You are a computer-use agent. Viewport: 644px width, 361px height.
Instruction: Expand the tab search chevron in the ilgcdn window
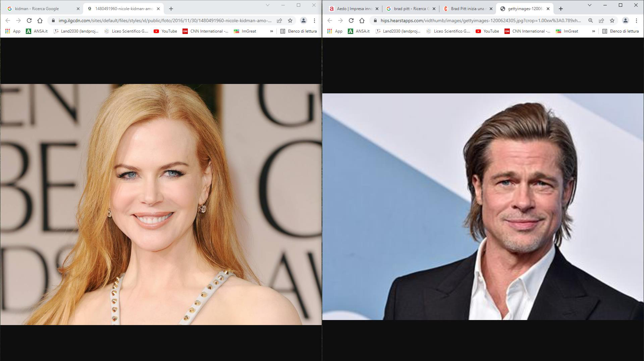pyautogui.click(x=267, y=5)
